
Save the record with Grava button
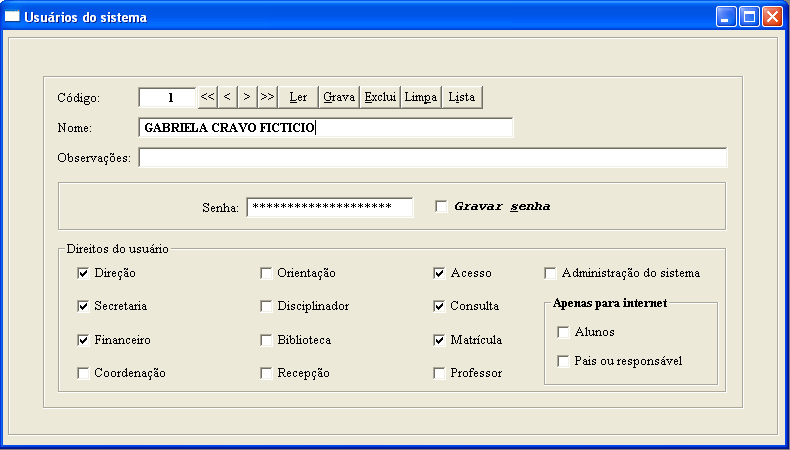[x=339, y=97]
